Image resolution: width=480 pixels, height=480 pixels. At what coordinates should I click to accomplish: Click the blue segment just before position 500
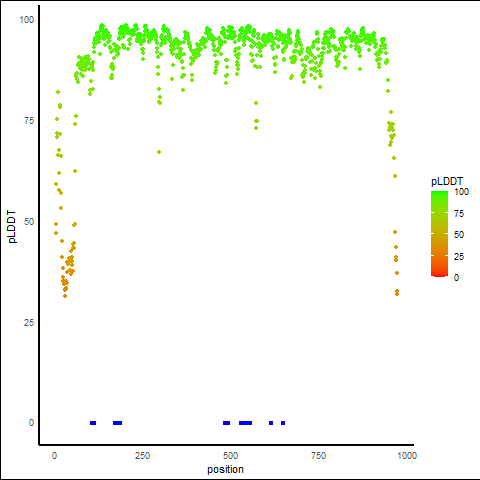(226, 423)
